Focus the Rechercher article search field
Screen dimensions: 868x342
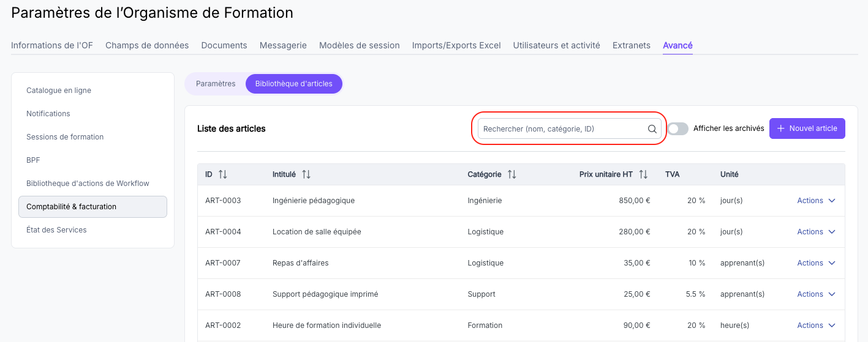click(570, 129)
